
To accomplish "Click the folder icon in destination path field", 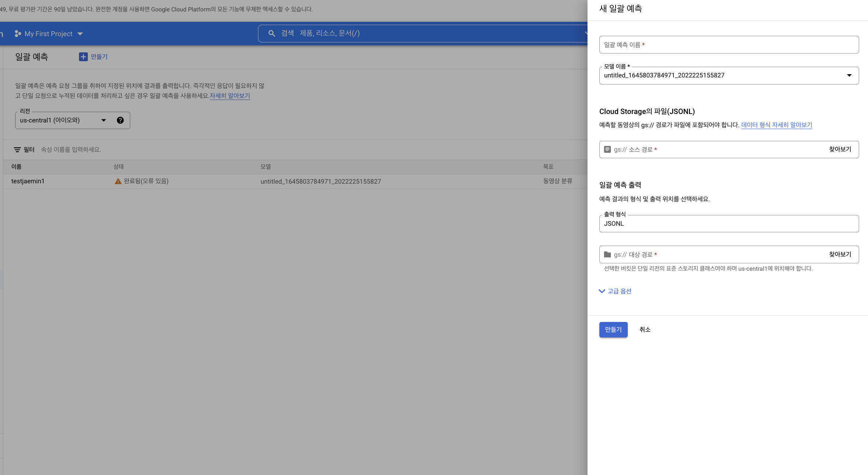I will pos(607,254).
